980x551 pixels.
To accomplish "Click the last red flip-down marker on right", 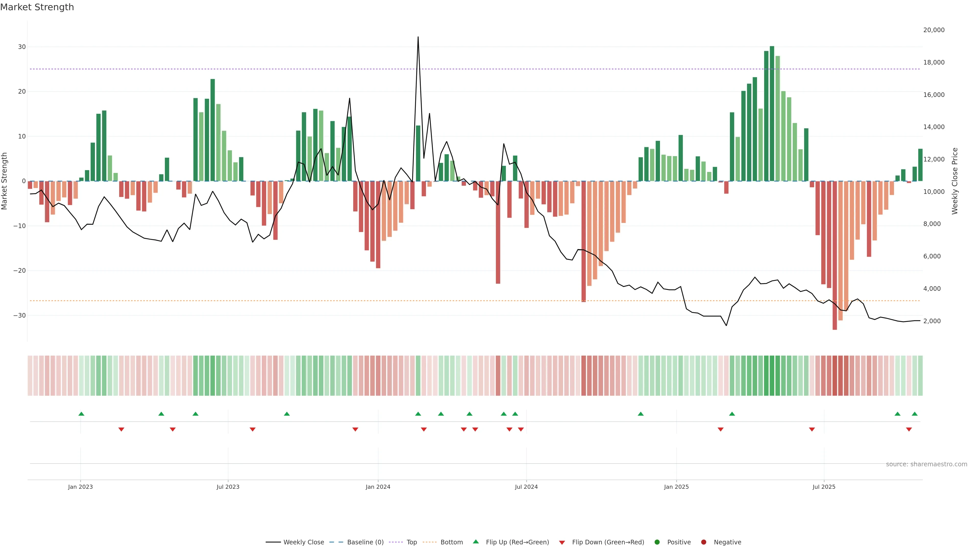I will point(909,429).
